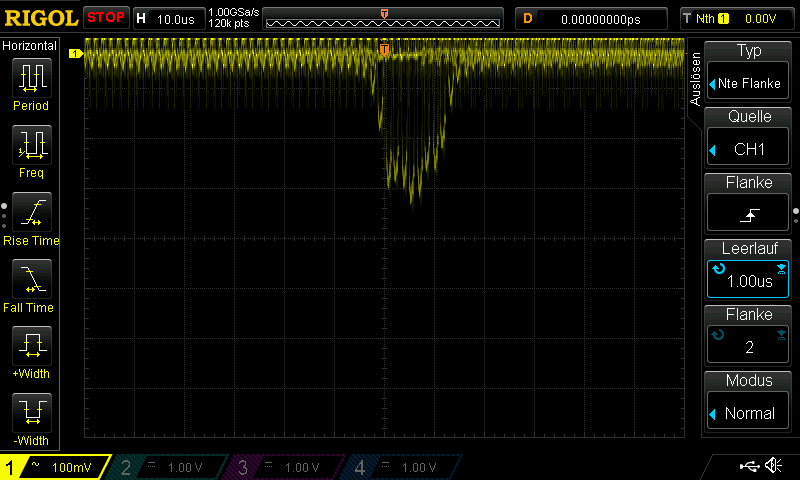Click the speaker sound icon
This screenshot has width=800, height=480.
pos(773,465)
